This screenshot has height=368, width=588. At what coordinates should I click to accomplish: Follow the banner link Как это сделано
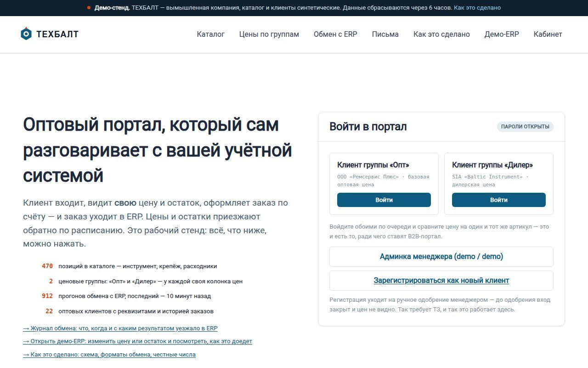[x=477, y=8]
